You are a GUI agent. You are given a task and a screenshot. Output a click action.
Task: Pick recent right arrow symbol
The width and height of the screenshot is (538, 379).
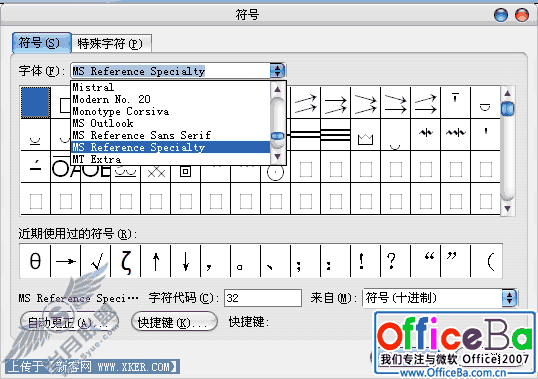[x=66, y=261]
